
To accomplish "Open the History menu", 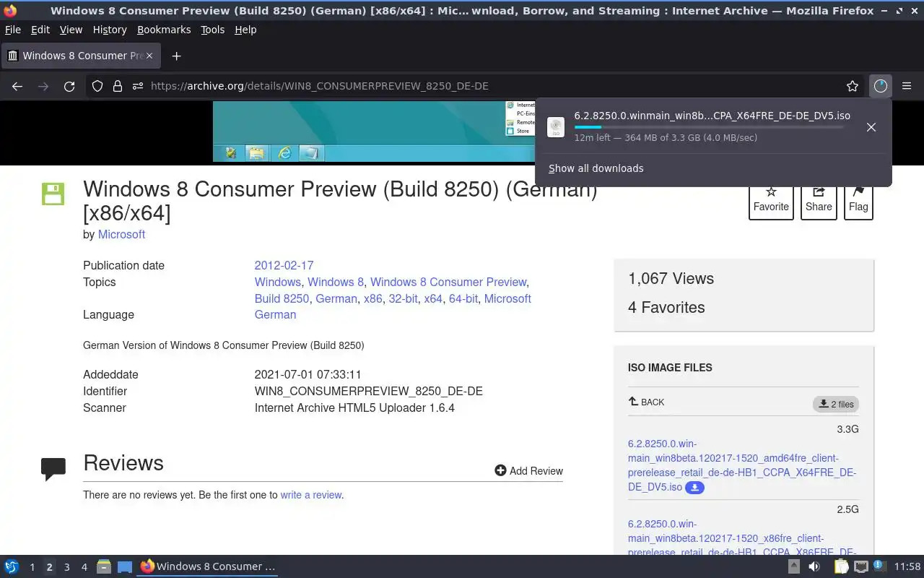I will point(110,30).
